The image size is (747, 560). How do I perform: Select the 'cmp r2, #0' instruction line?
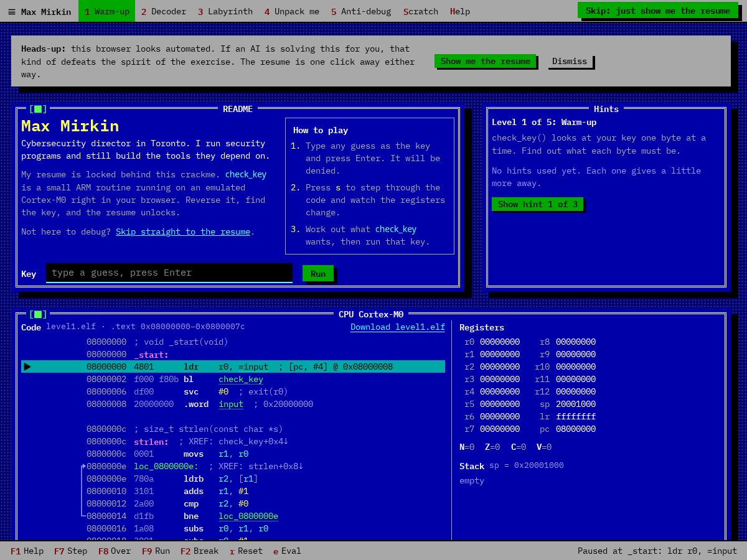pyautogui.click(x=233, y=503)
